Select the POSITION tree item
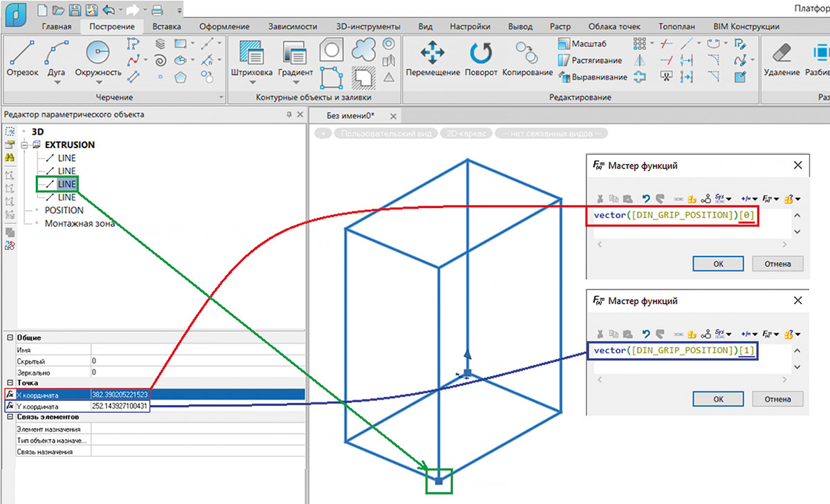The image size is (830, 504). 64,210
